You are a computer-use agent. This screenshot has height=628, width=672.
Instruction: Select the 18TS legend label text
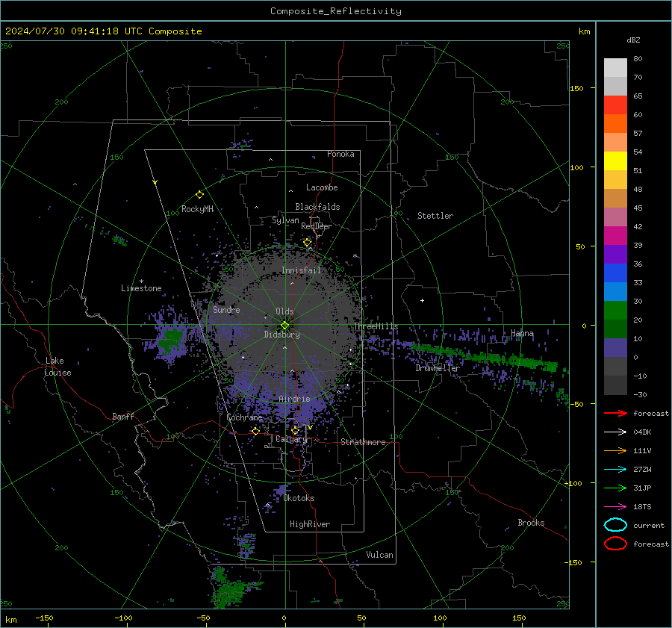(x=642, y=507)
